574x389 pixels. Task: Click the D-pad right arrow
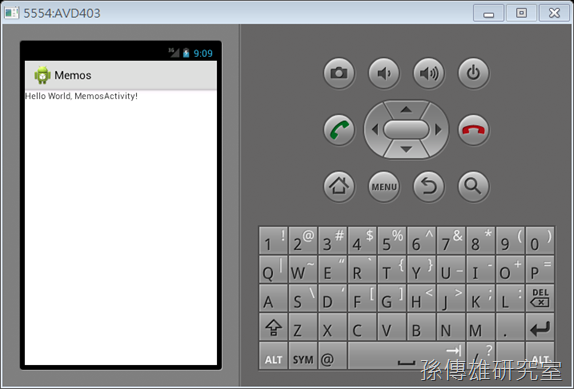(x=438, y=129)
